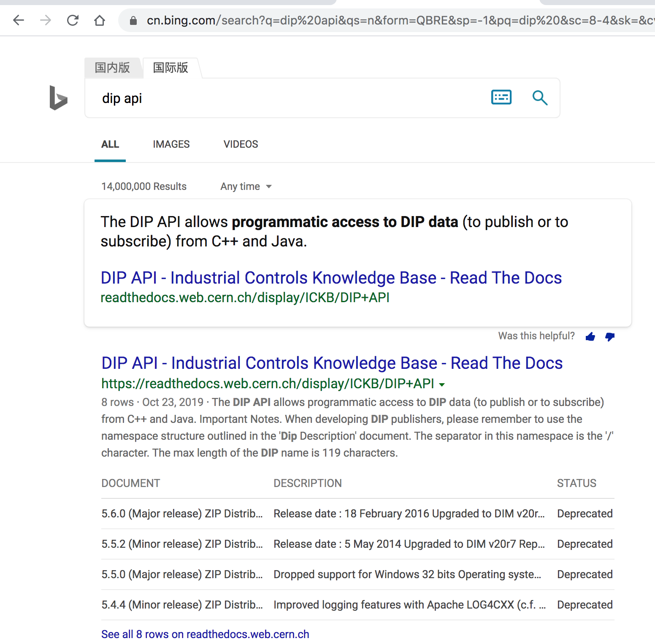Image resolution: width=655 pixels, height=644 pixels.
Task: Click 'See all 8 rows on readthedocs.web.cern.ch'
Action: [205, 634]
